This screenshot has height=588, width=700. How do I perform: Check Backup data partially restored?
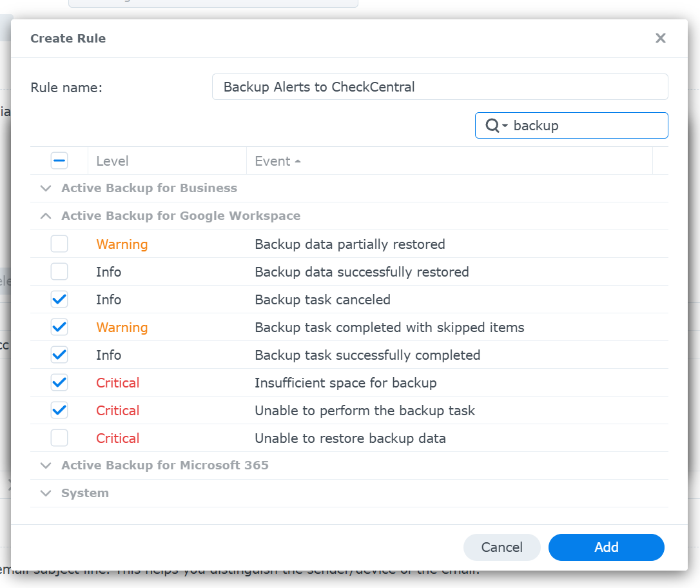(x=59, y=244)
